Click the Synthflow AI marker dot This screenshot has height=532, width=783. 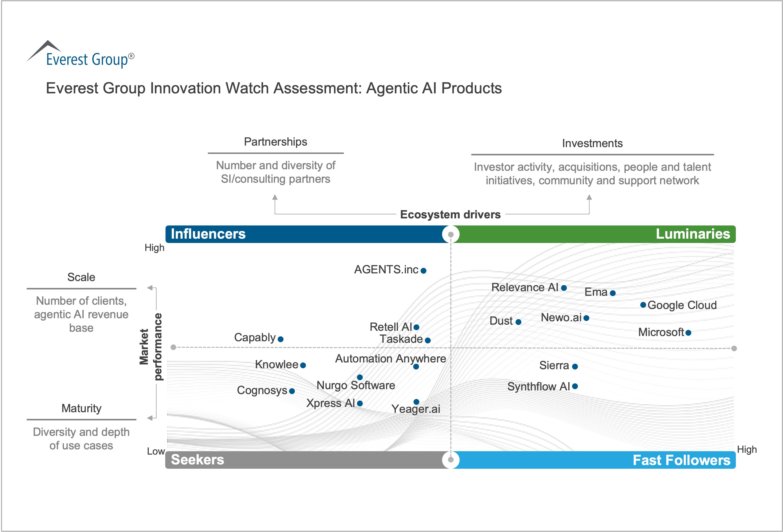coord(575,386)
